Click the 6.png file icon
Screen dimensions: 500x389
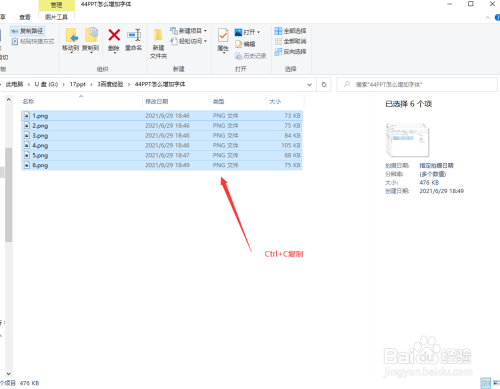[x=27, y=165]
